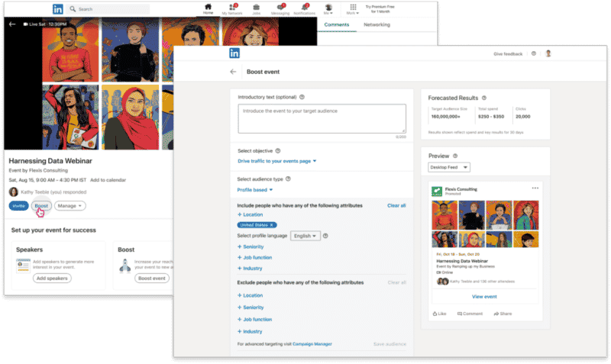Click the Jobs briefcase icon
Viewport: 611px width, 364px height.
tap(254, 8)
